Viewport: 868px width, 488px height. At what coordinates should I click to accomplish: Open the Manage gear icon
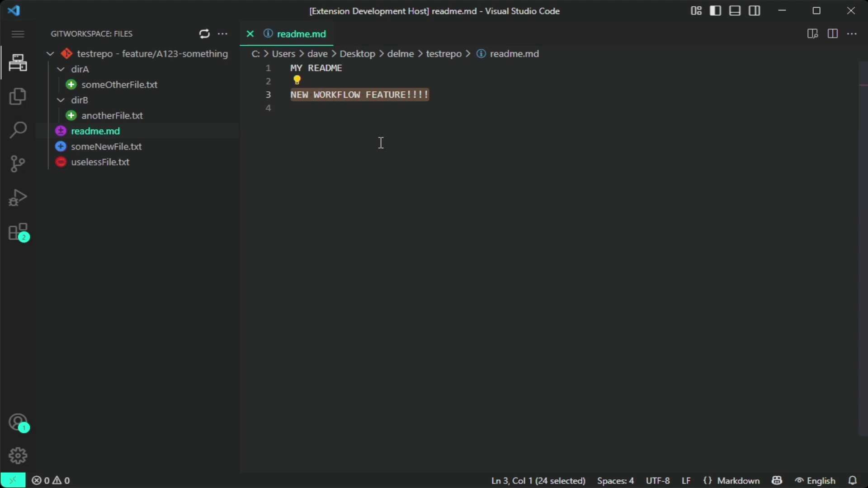point(18,455)
